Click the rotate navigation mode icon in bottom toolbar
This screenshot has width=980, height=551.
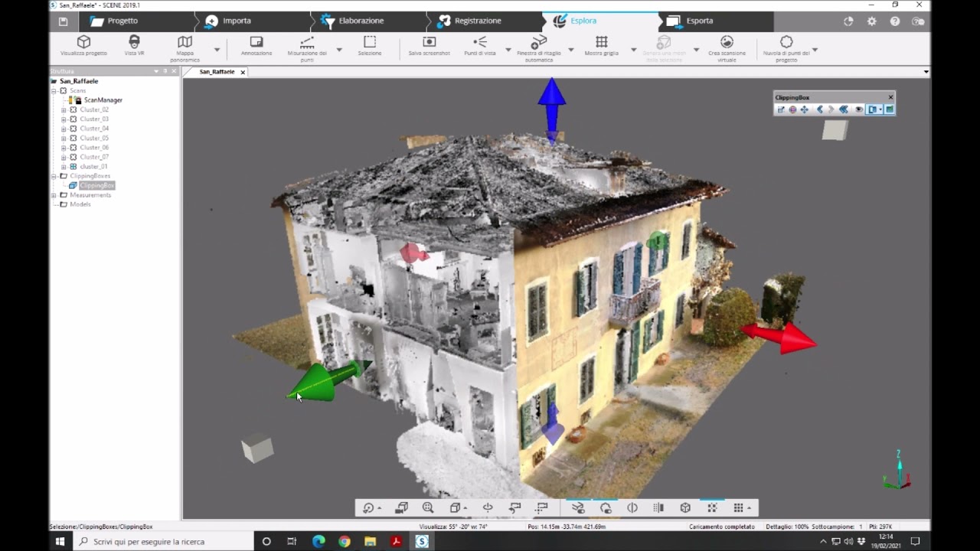[x=368, y=508]
